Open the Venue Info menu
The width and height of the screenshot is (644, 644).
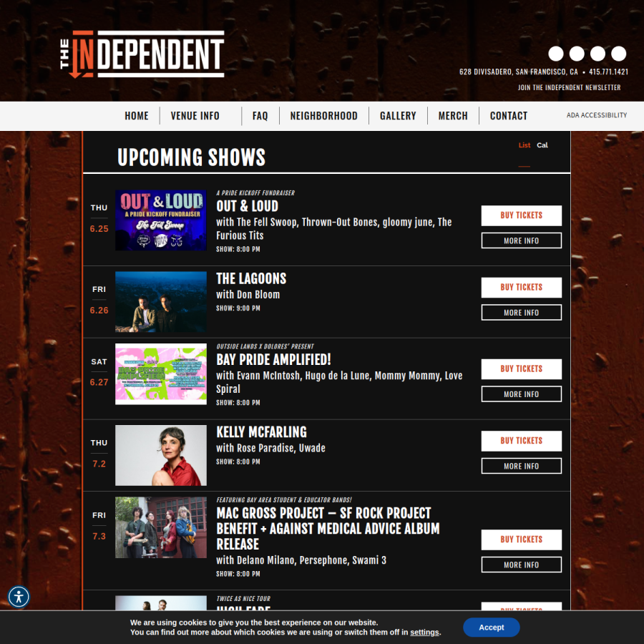pyautogui.click(x=195, y=116)
